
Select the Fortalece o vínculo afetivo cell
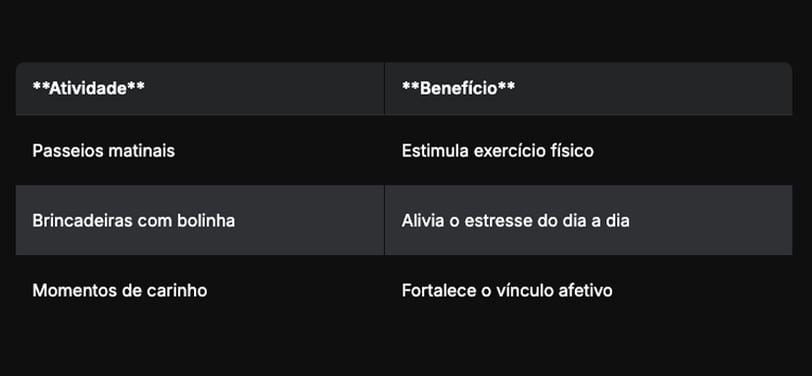coord(588,290)
